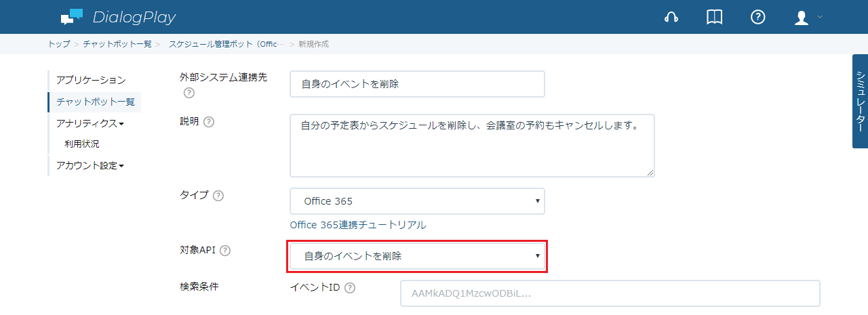868x315 pixels.
Task: Open Office 365連携チュートリアル link
Action: click(x=358, y=225)
